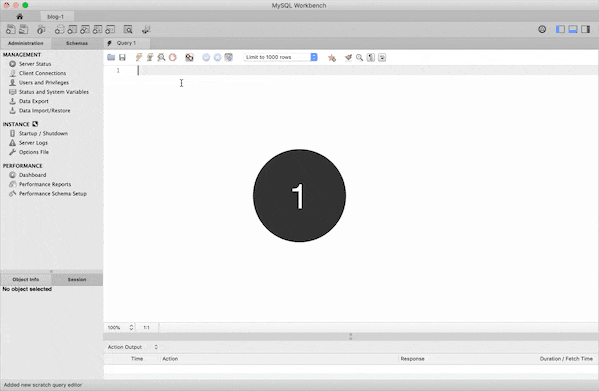
Task: Open the performance Dashboard
Action: click(x=32, y=175)
